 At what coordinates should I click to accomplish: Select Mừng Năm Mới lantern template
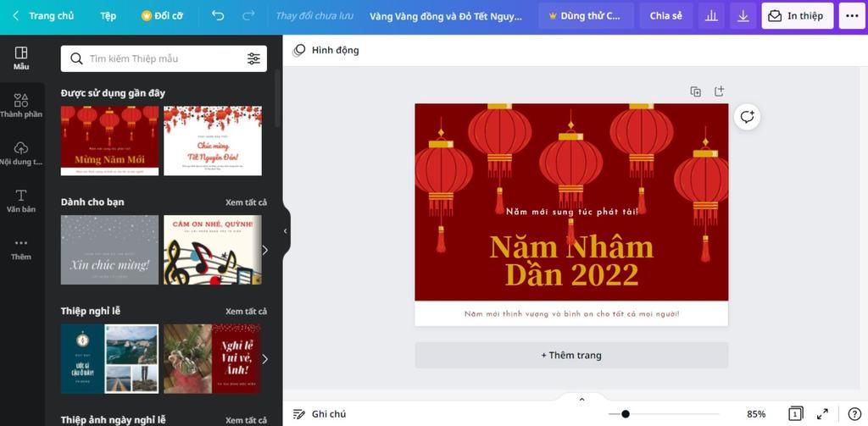coord(109,141)
